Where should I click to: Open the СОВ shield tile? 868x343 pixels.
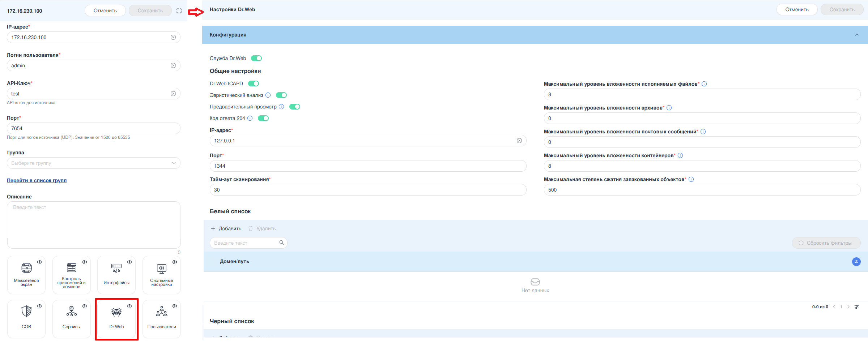coord(26,318)
